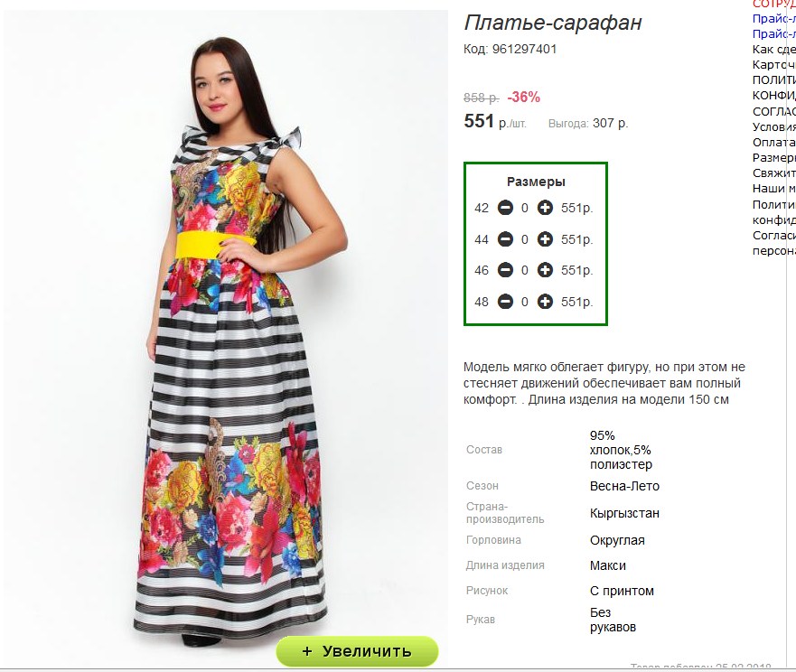
Task: Decrease quantity for size 42
Action: [x=505, y=208]
